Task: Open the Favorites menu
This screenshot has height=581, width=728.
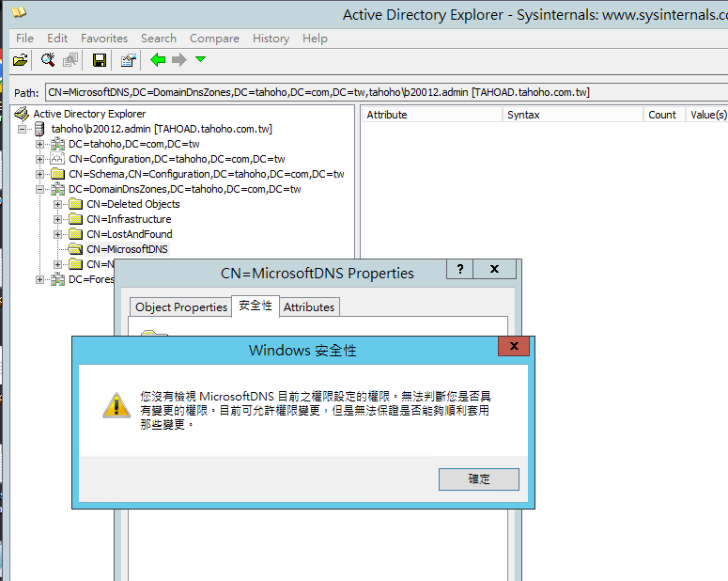Action: (104, 38)
